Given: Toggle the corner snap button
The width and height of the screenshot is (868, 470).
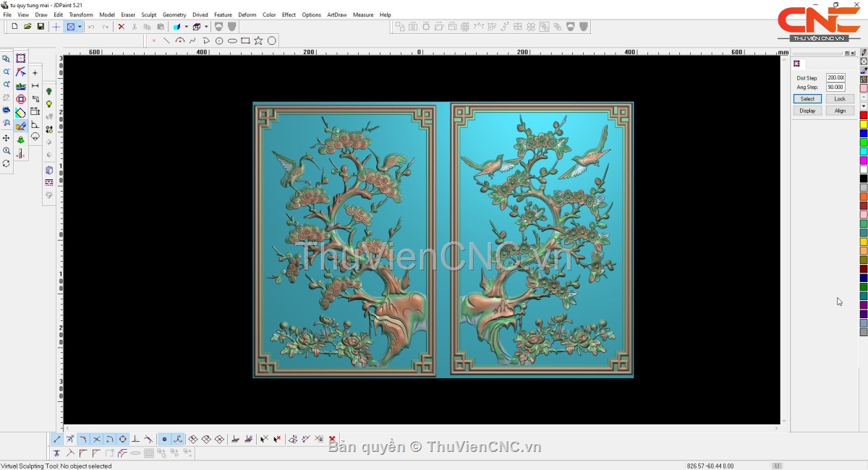Looking at the screenshot, I should [83, 439].
